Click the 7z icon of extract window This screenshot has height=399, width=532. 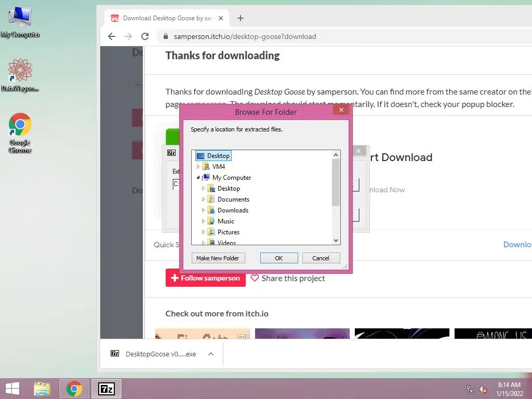[x=171, y=153]
